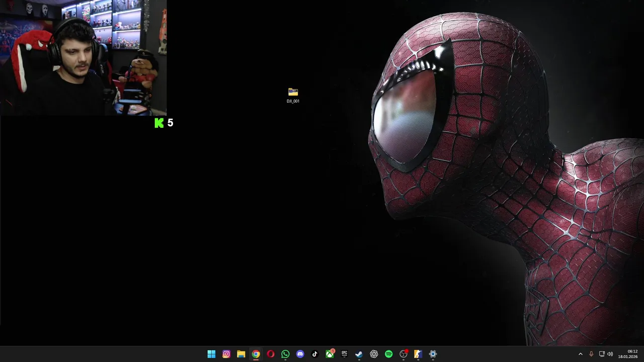Launch Epic Games from the taskbar
This screenshot has width=644, height=362.
[345, 354]
